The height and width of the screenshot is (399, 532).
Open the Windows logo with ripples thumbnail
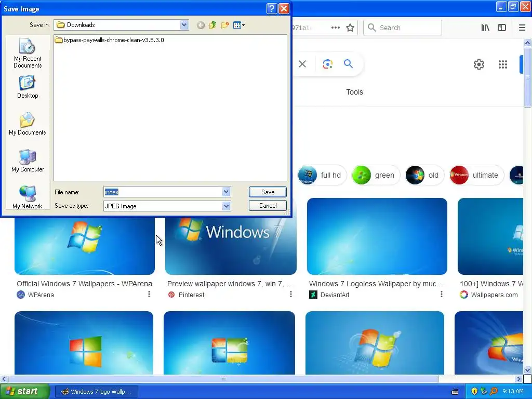[375, 343]
